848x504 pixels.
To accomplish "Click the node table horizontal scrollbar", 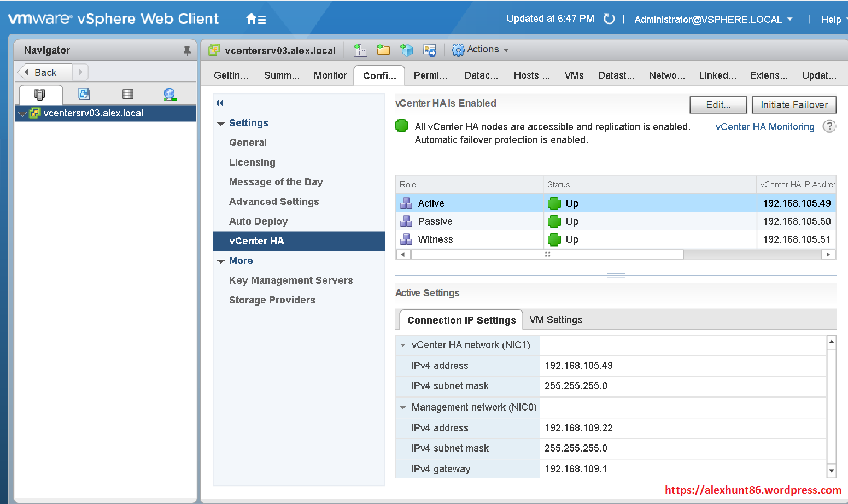I will [x=547, y=255].
